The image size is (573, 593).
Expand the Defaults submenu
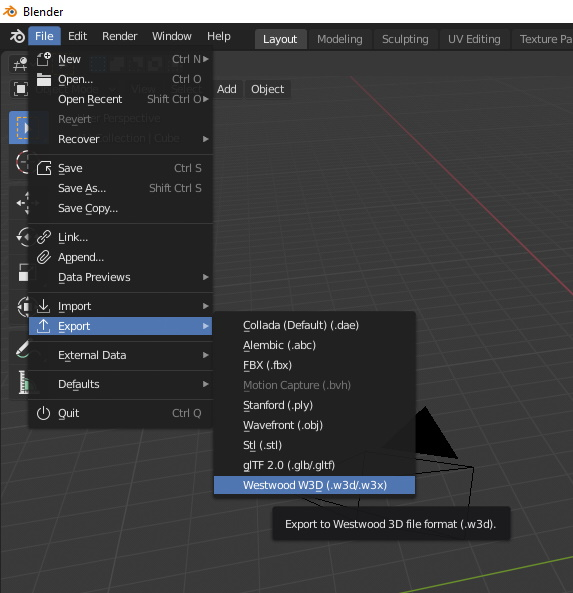pos(120,384)
